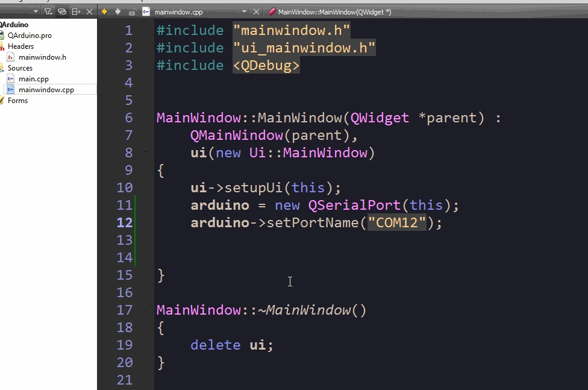Select the Forms folder in project tree
This screenshot has width=588, height=390.
point(17,101)
